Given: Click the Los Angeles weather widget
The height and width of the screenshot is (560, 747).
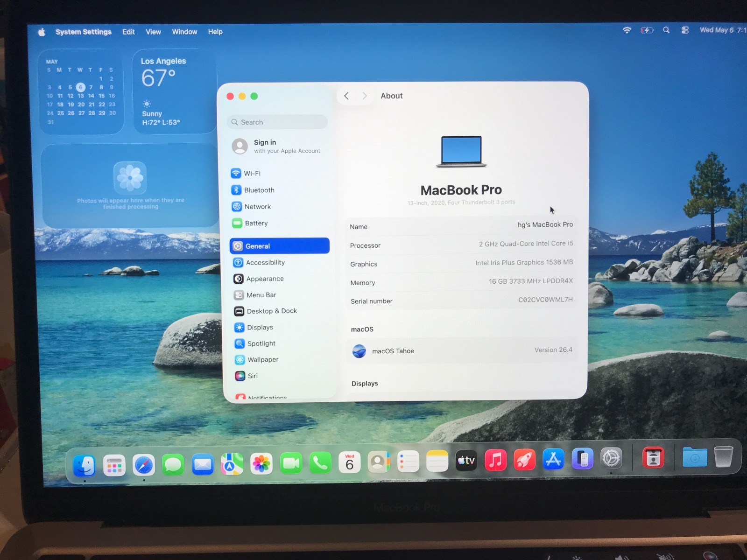Looking at the screenshot, I should tap(175, 91).
